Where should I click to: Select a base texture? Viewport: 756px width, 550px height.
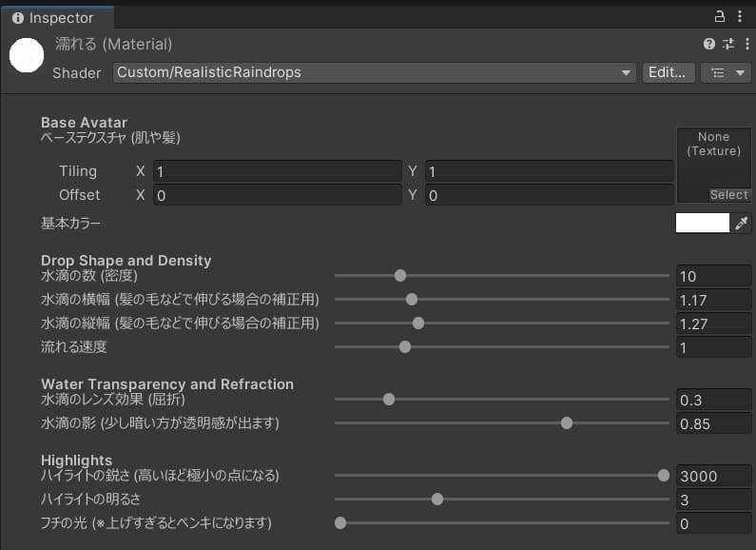(729, 195)
